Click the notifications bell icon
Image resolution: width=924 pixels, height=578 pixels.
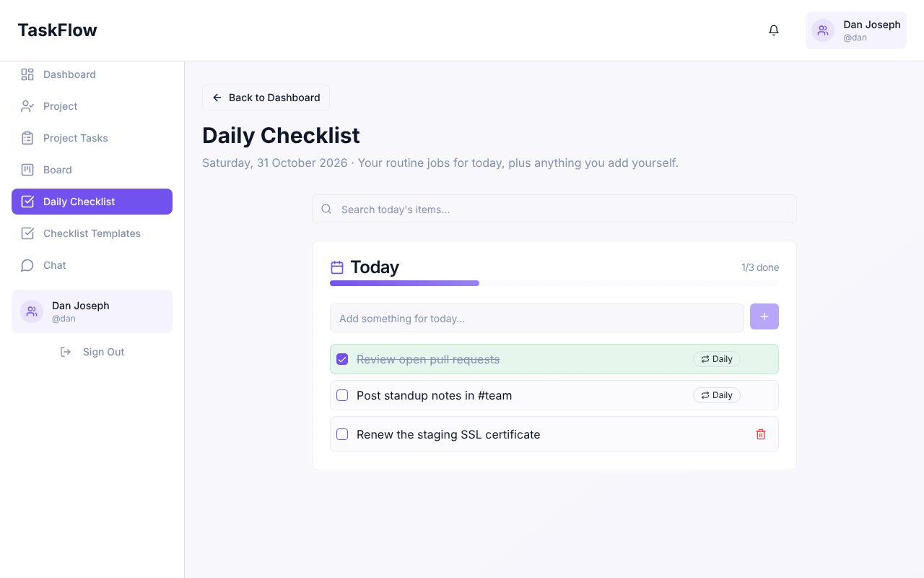tap(774, 30)
